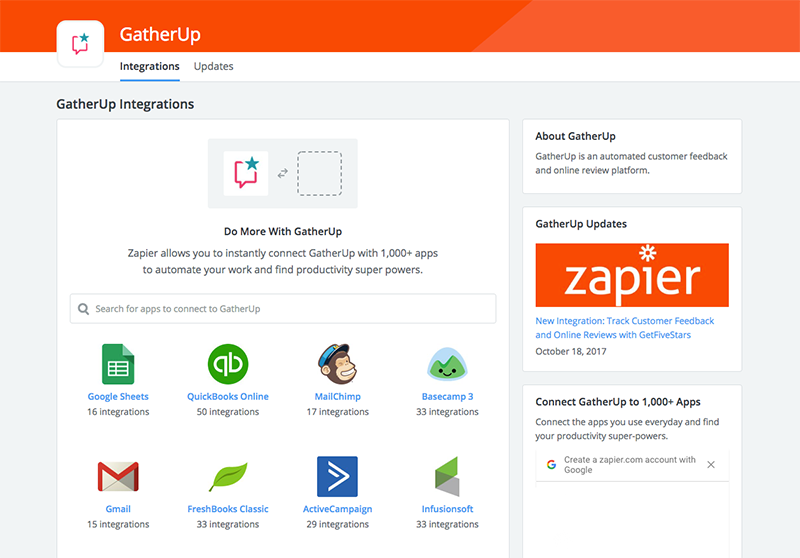Follow the Infusionsoft text link

(447, 509)
